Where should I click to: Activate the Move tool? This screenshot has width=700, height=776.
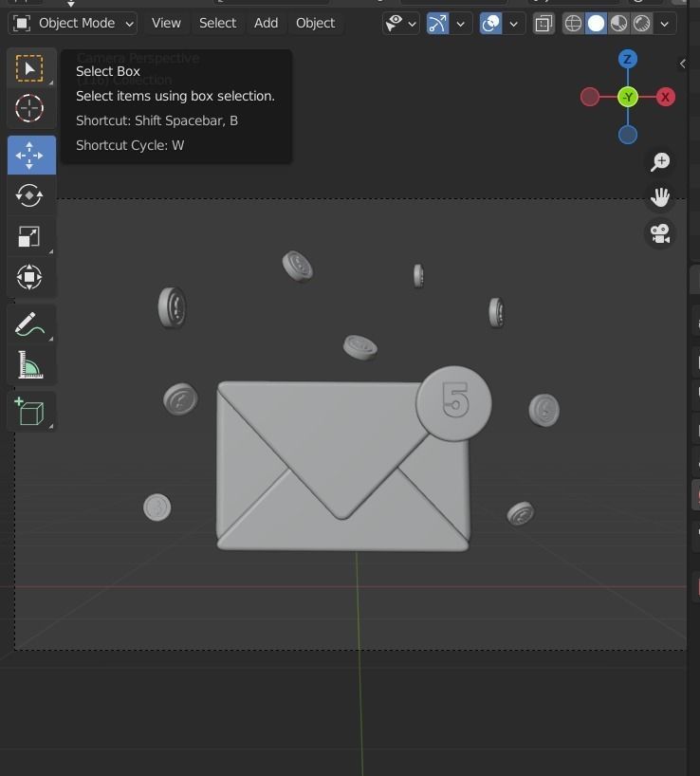point(31,155)
